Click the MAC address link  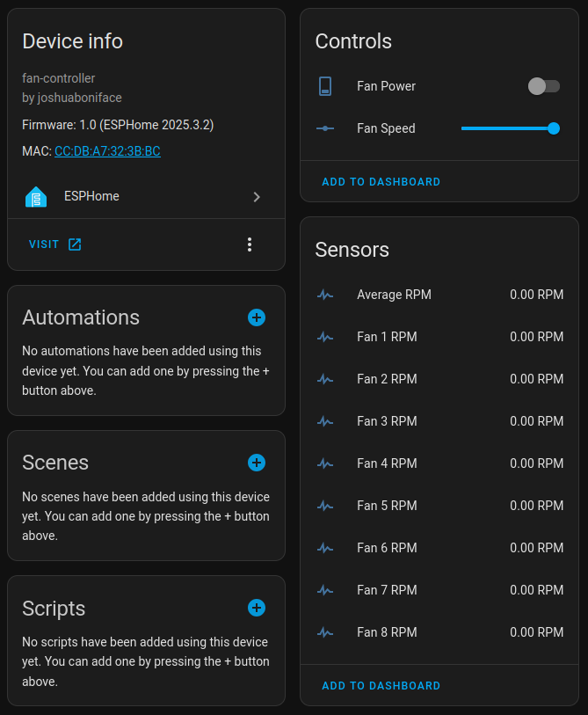click(107, 151)
